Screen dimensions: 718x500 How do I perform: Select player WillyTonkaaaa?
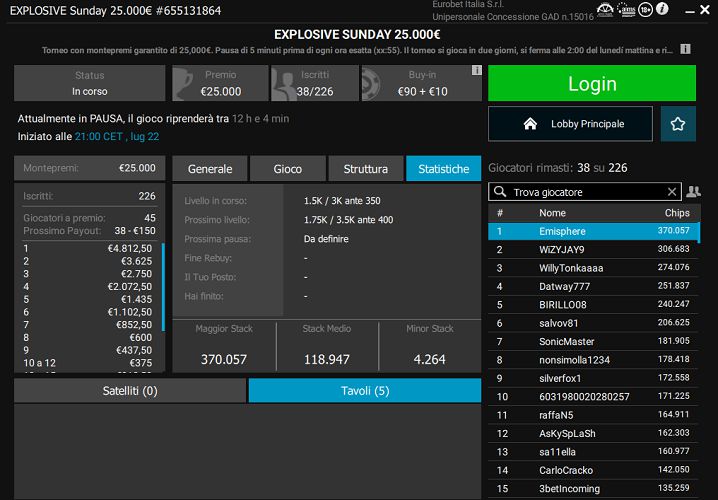[x=593, y=268]
